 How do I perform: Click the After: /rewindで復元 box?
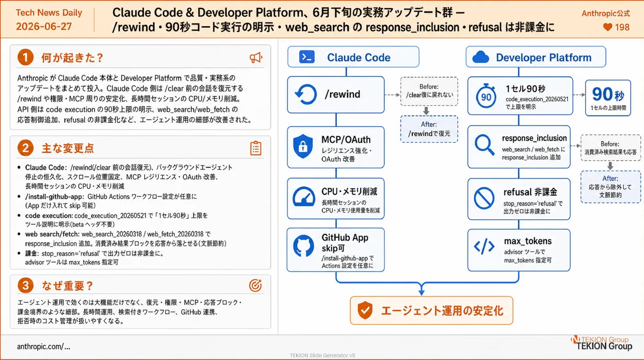pos(429,129)
